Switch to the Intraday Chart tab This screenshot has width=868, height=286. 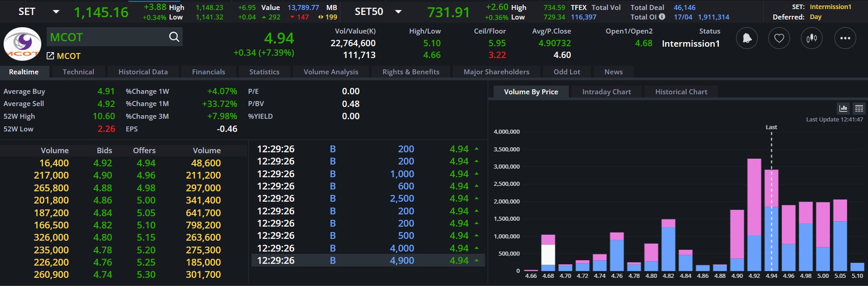point(606,92)
